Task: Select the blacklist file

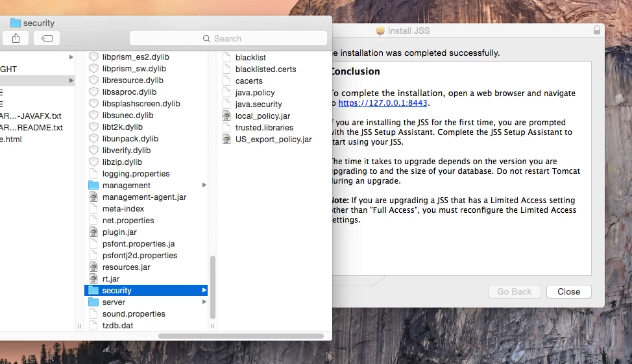Action: tap(250, 58)
